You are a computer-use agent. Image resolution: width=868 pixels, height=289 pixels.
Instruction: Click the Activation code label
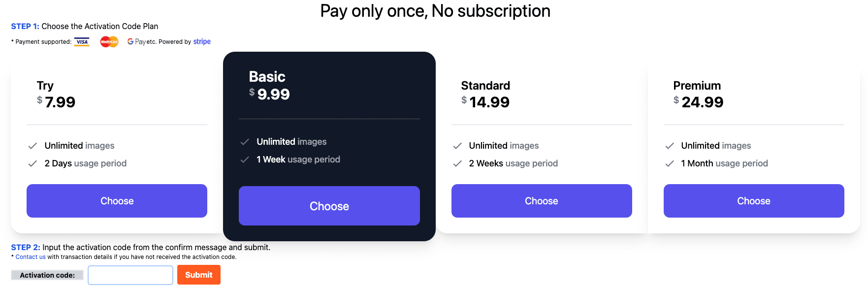(47, 275)
